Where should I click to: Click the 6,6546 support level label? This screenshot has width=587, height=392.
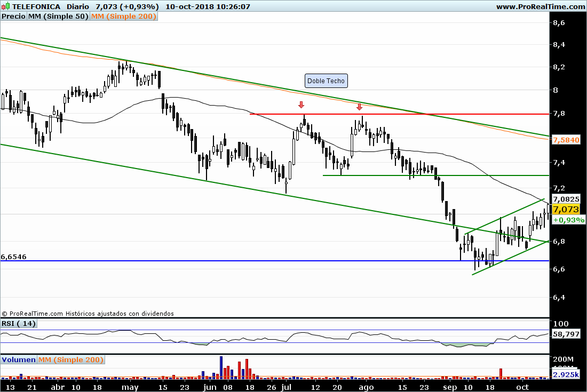point(14,257)
